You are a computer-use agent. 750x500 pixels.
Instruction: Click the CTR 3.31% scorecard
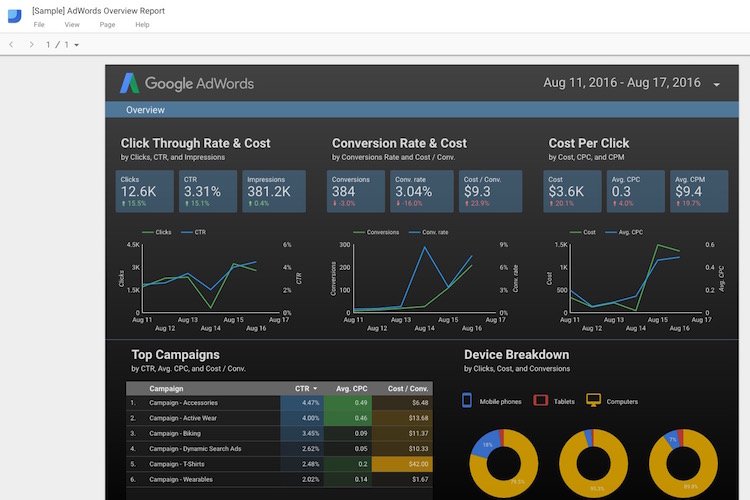[208, 191]
